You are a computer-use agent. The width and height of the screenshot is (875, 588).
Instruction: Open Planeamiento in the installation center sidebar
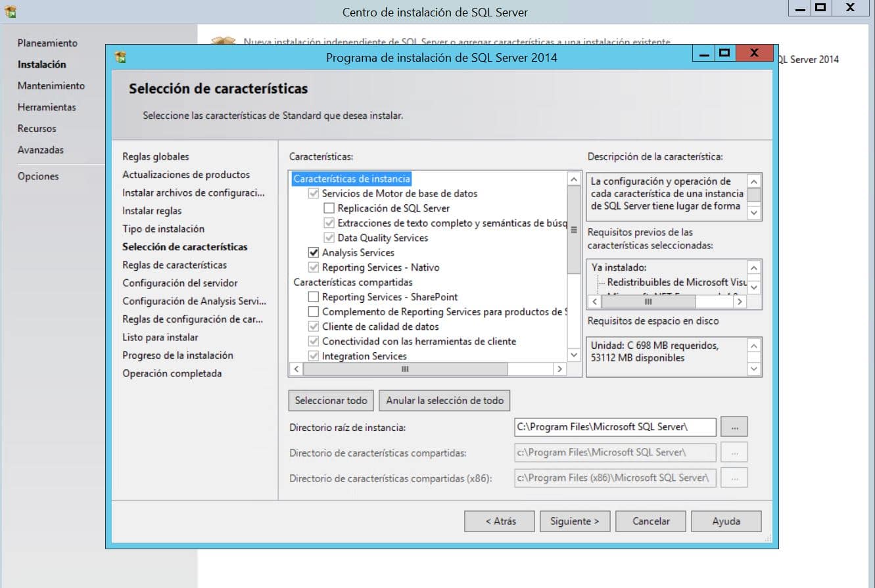coord(47,43)
